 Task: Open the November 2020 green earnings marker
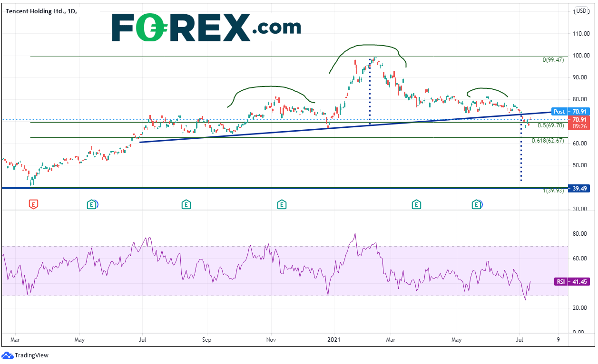[282, 204]
